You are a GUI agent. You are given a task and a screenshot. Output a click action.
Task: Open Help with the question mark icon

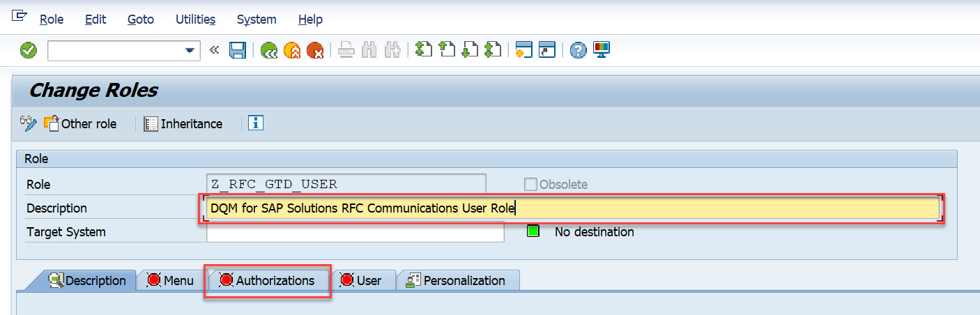[578, 50]
